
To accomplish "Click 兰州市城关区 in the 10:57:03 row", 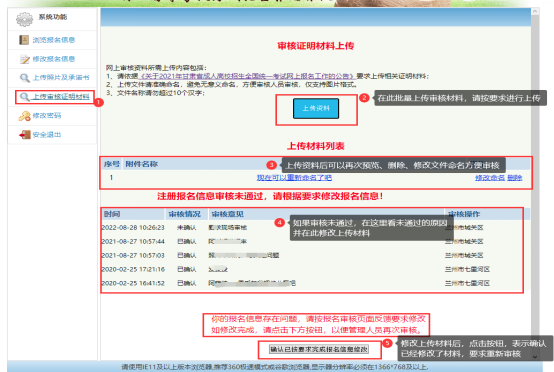I will point(464,255).
